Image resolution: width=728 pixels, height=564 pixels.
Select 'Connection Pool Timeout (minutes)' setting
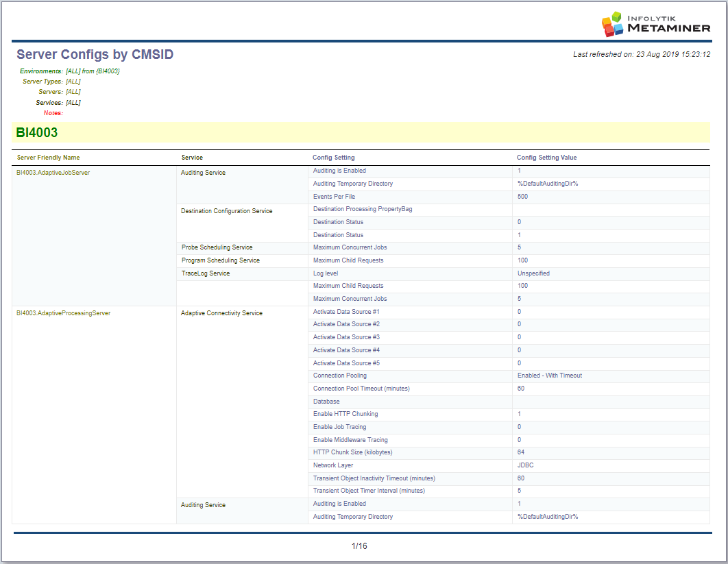click(361, 389)
